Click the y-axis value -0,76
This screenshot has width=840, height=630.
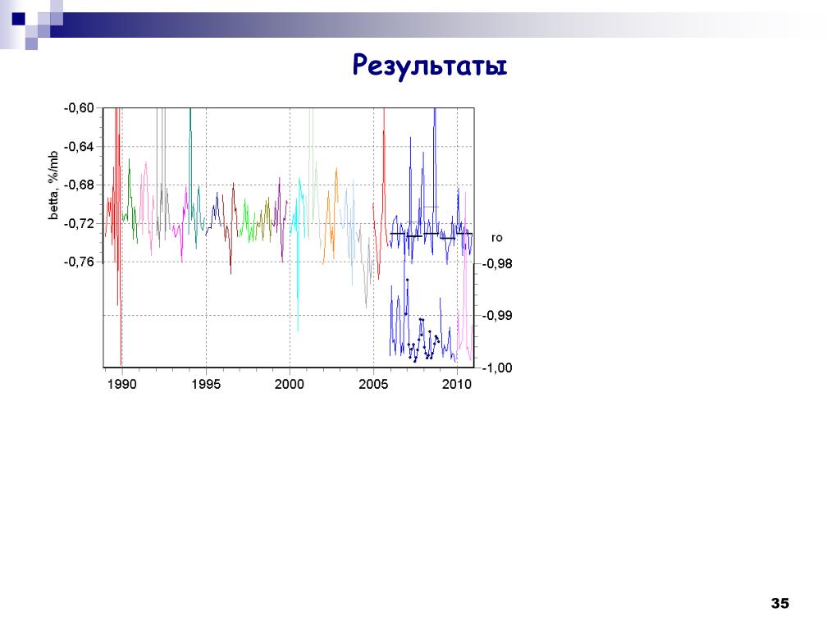pyautogui.click(x=79, y=262)
